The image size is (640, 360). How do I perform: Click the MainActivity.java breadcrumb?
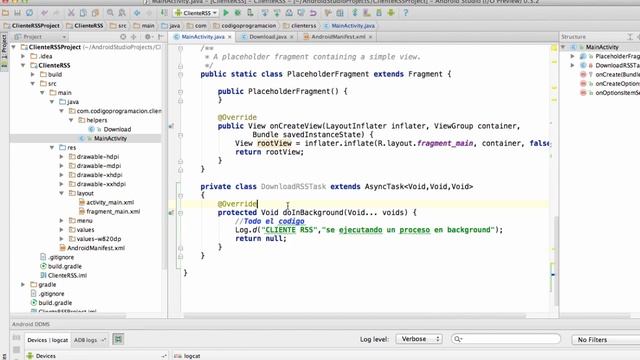coord(349,26)
